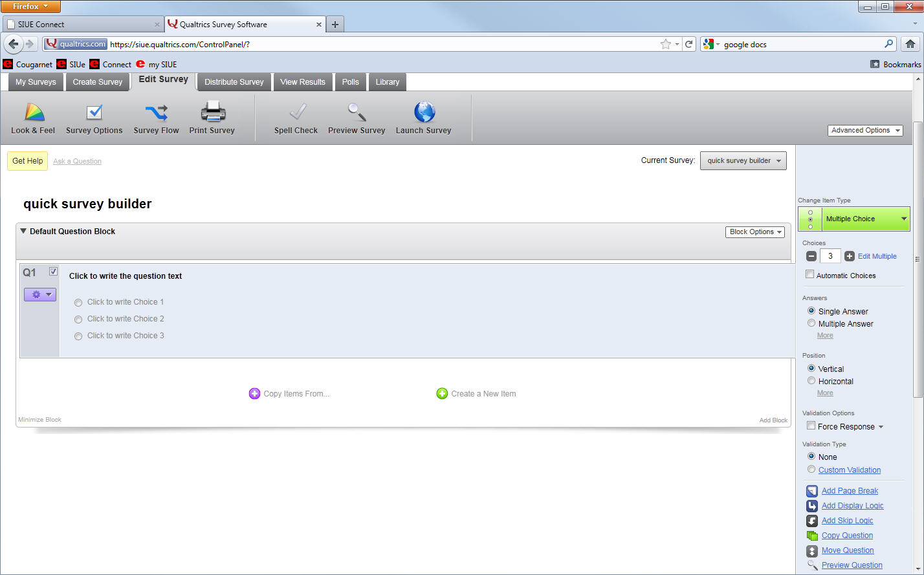Open Preview Survey magnifier icon
The width and height of the screenshot is (924, 575).
point(357,113)
